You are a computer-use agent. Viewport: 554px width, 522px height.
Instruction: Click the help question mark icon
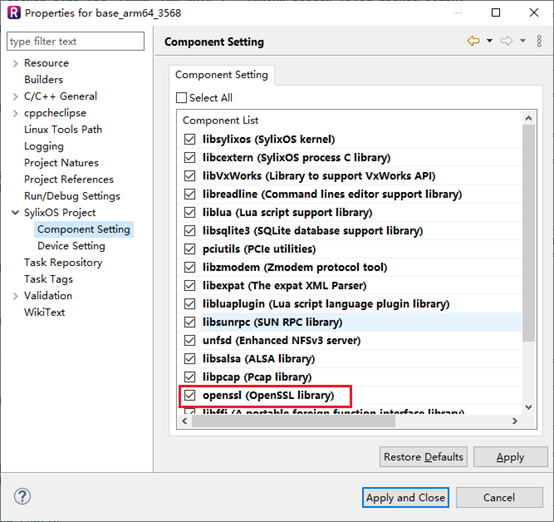[x=22, y=497]
